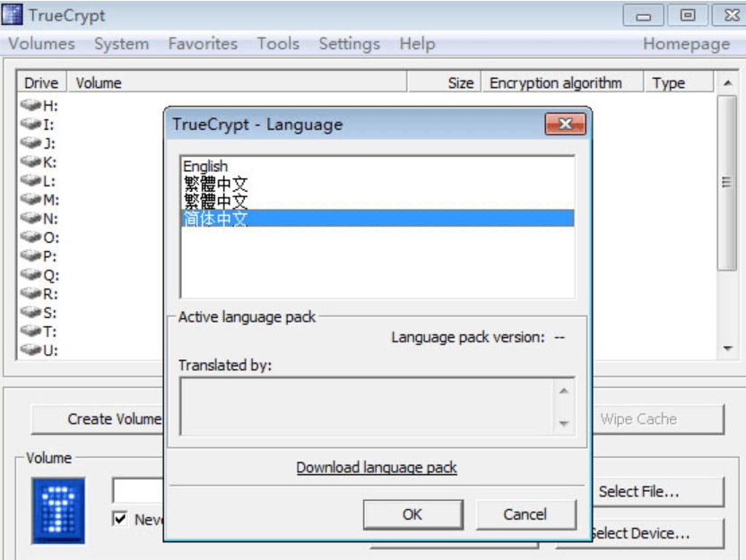The image size is (746, 560).
Task: Select the first 繁體中文 entry
Action: (377, 184)
